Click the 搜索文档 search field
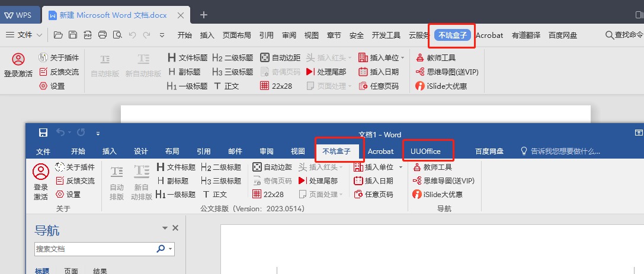Viewport: 644px width, 274px height. (95, 249)
